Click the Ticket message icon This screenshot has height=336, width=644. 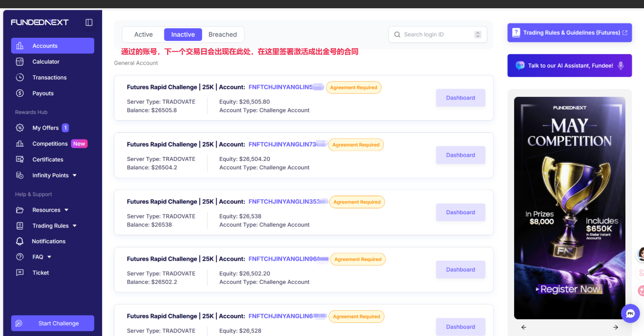point(20,273)
